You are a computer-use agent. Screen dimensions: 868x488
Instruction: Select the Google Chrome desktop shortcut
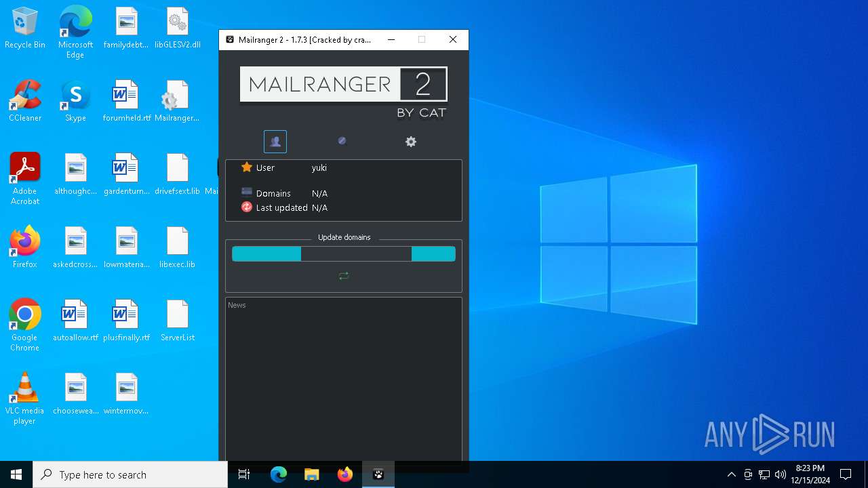[x=25, y=325]
